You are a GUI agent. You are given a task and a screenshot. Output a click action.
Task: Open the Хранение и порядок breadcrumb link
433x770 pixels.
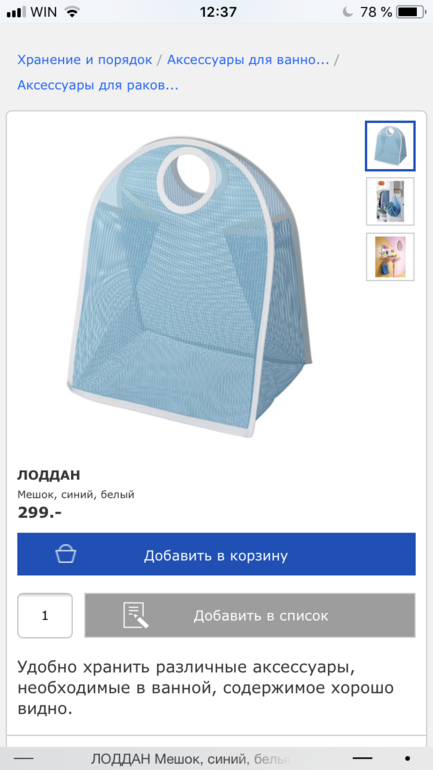[84, 60]
